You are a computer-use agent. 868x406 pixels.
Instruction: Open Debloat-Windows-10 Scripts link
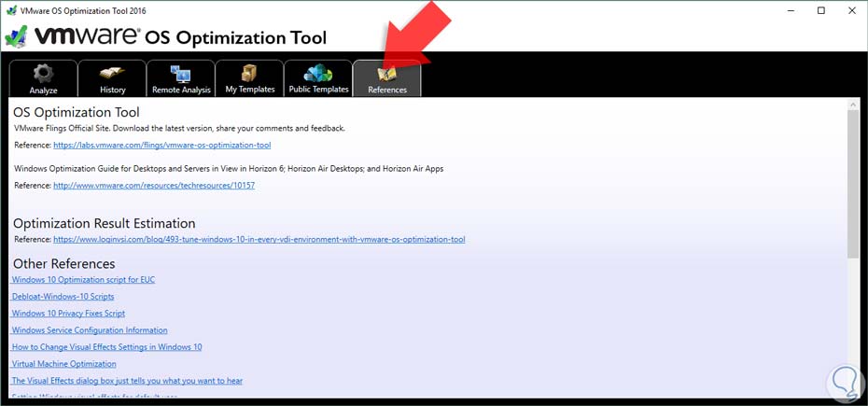click(x=63, y=296)
